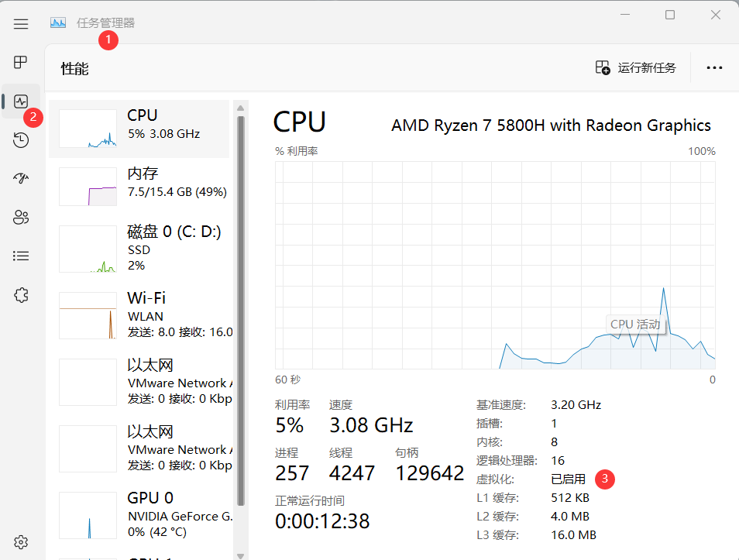This screenshot has height=560, width=739.
Task: Open the Processes page icon in sidebar
Action: tap(21, 62)
